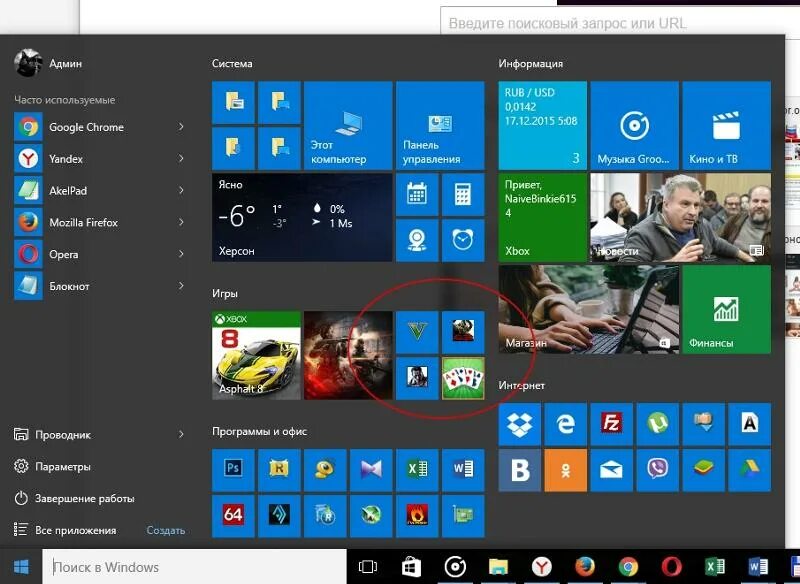Open the Новости news tile
Viewport: 800px width, 584px height.
pos(681,217)
